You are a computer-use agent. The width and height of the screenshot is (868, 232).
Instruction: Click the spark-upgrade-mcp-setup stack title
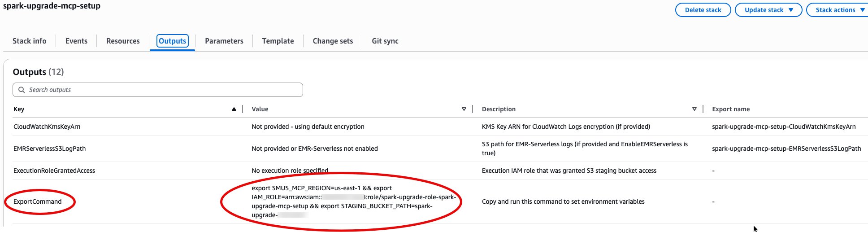52,6
